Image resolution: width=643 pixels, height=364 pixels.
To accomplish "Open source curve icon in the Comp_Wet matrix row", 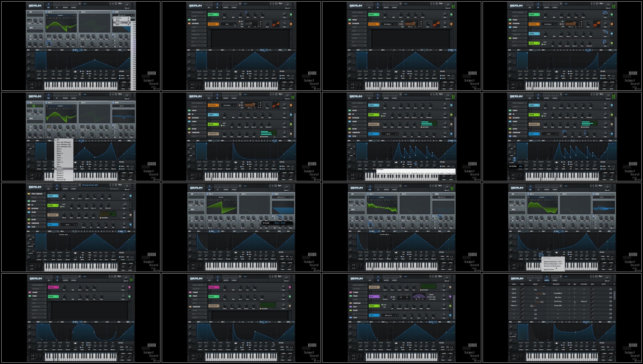I will pyautogui.click(x=522, y=306).
